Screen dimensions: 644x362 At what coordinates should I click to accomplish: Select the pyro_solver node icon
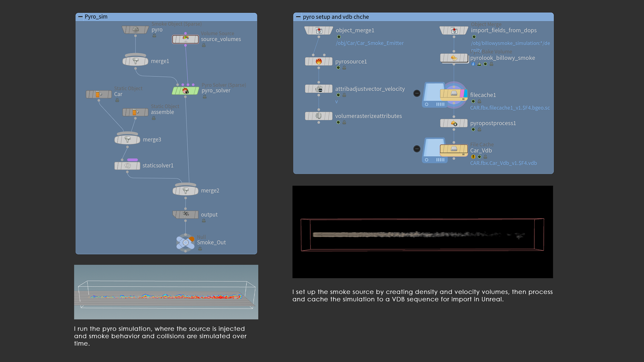point(185,91)
